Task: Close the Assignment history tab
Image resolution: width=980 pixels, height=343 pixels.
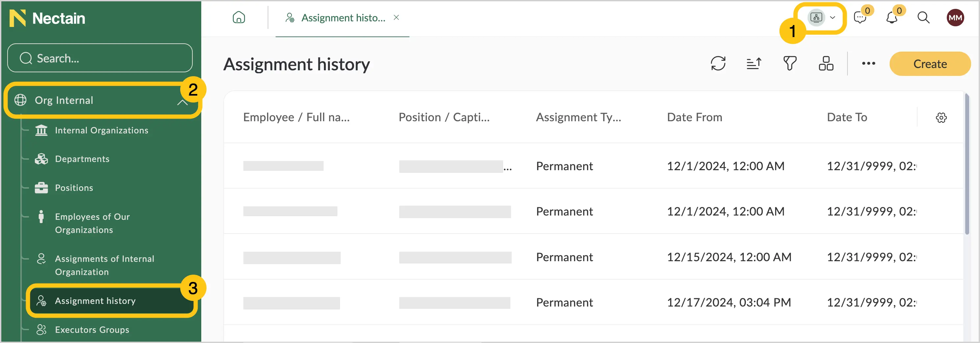Action: [x=396, y=17]
